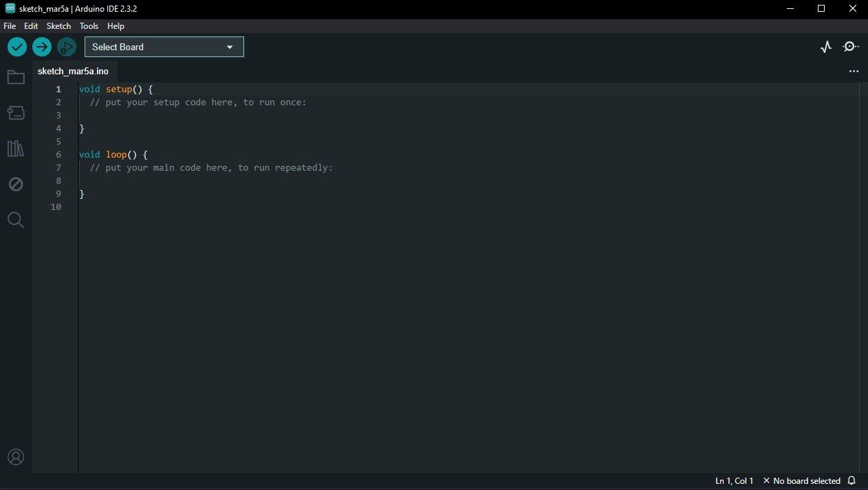Open the Debug sidebar panel icon
Viewport: 868px width, 490px height.
(x=16, y=184)
